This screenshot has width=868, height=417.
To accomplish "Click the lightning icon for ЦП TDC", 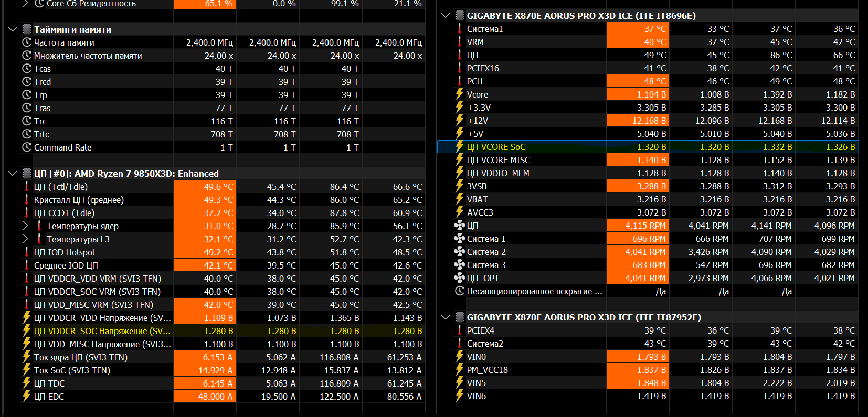I will (x=27, y=383).
